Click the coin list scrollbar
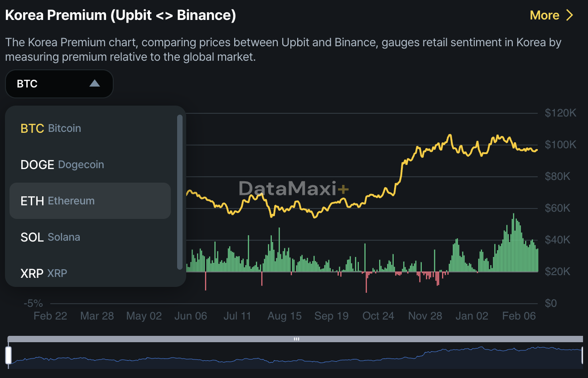This screenshot has width=588, height=378. pos(180,192)
